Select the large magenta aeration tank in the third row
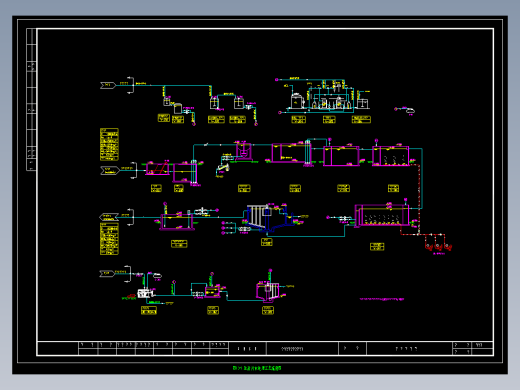 click(382, 215)
